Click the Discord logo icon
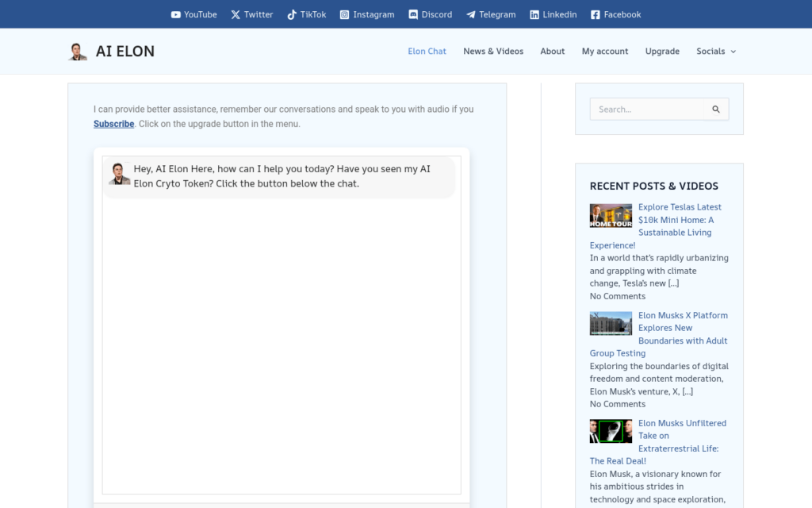The width and height of the screenshot is (812, 508). [x=412, y=14]
